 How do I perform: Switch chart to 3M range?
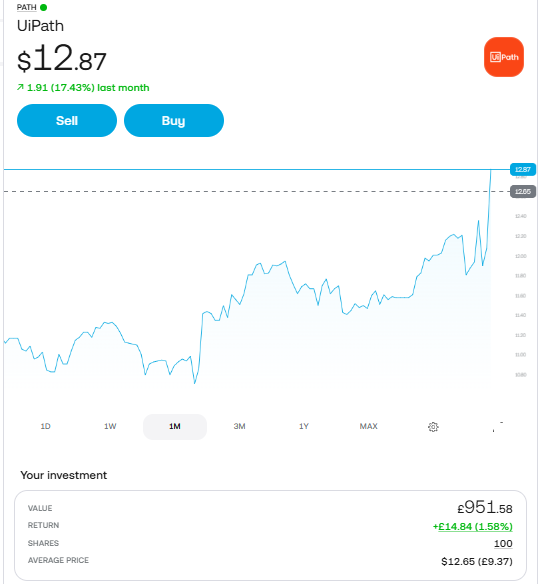coord(239,426)
